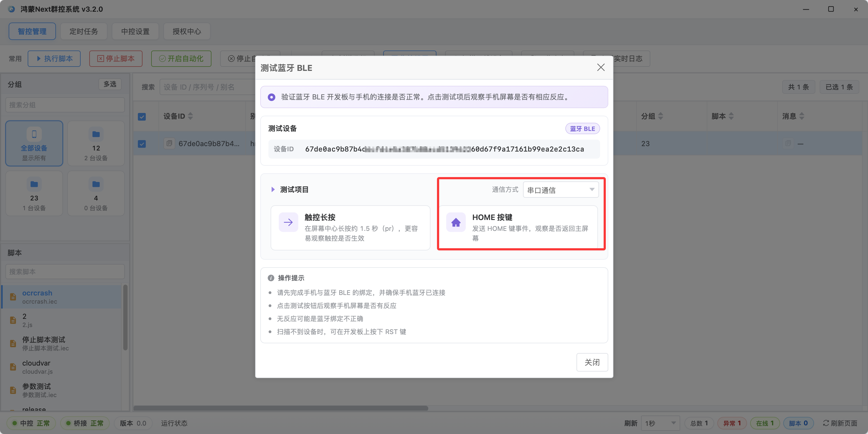
Task: Collapse the 测试项目 disclosure triangle
Action: [x=273, y=190]
